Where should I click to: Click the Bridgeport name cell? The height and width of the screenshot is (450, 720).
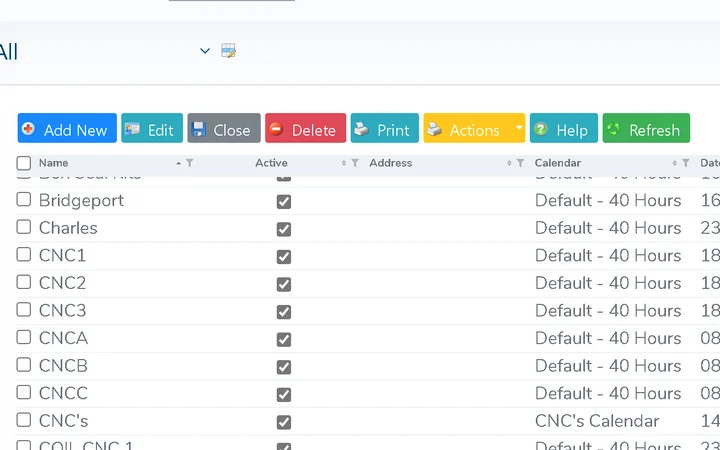point(81,201)
